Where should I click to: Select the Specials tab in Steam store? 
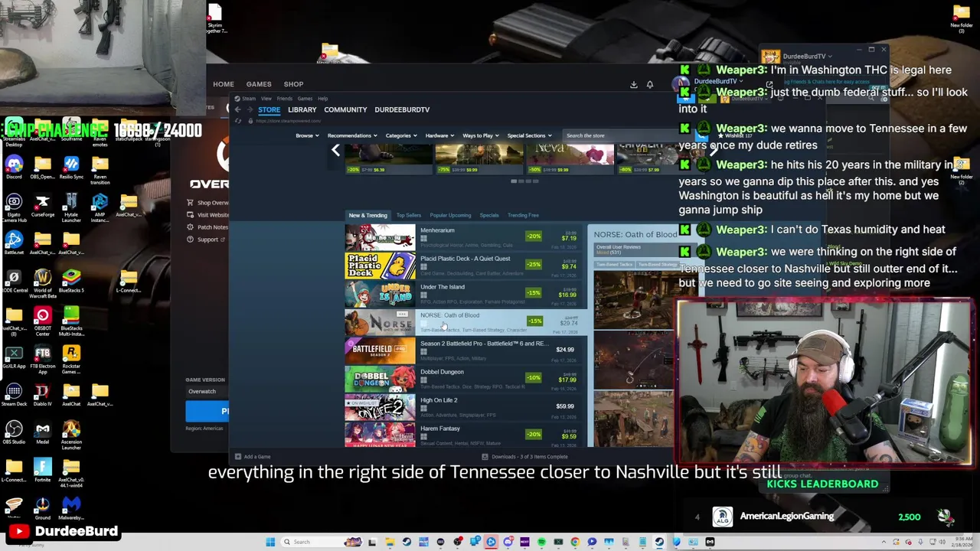(x=489, y=215)
